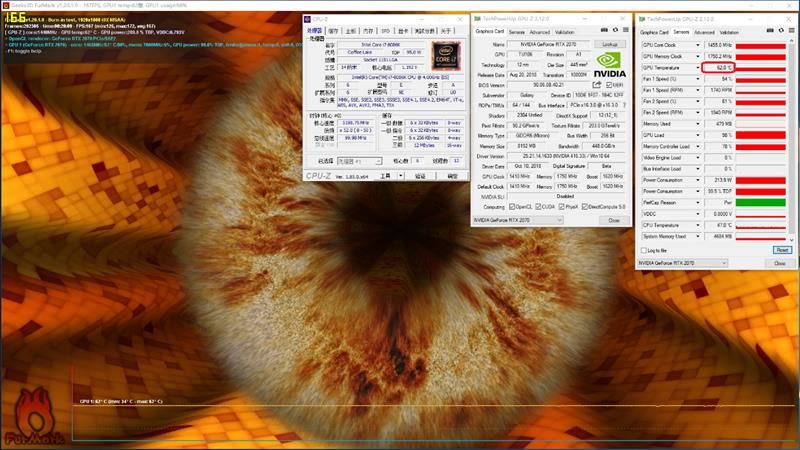
Task: Switch to the CPU-Z 主板 tab
Action: point(351,31)
